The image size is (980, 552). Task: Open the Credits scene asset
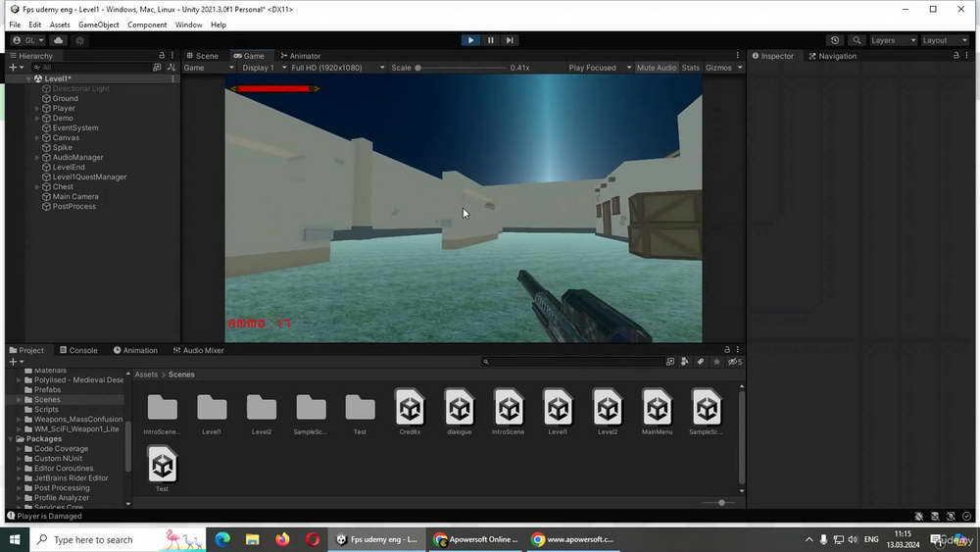(410, 412)
